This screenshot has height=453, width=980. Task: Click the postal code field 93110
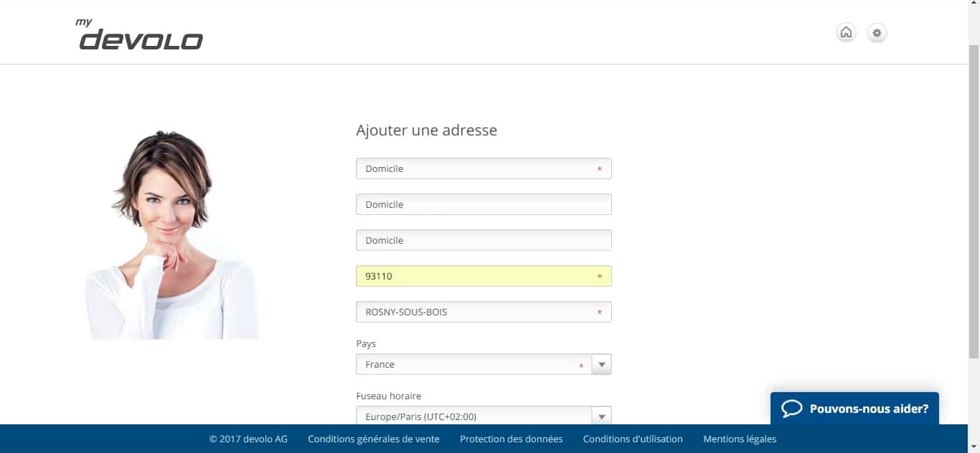click(x=484, y=276)
